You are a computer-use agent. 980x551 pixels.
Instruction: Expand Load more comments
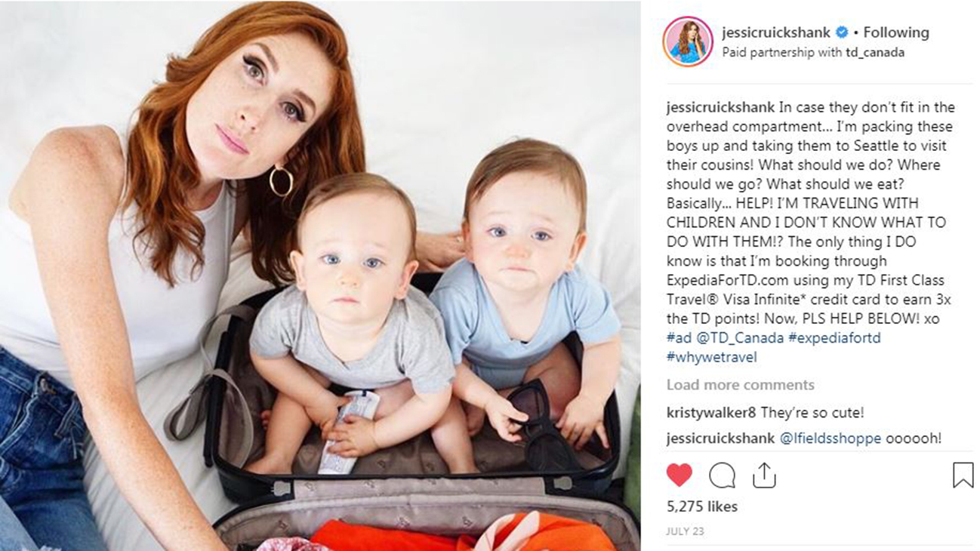pos(741,385)
